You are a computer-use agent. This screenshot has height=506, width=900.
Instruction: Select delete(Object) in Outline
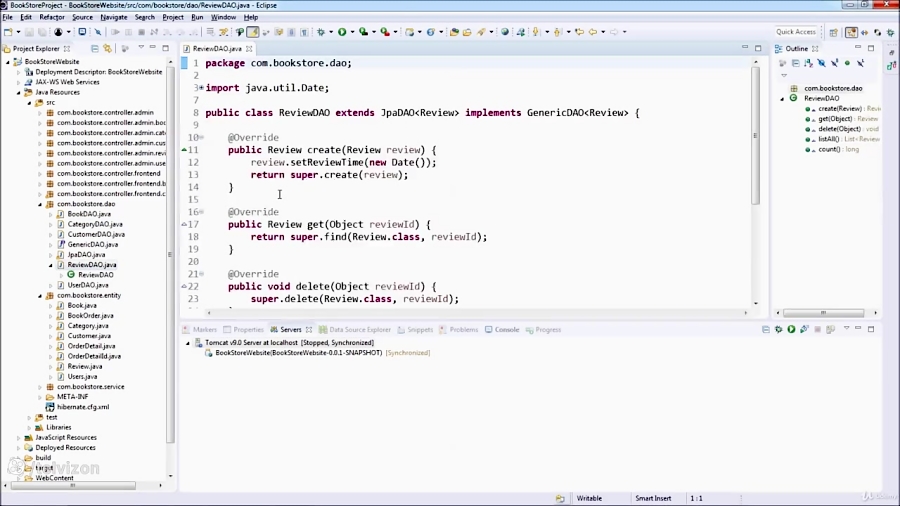pyautogui.click(x=839, y=129)
